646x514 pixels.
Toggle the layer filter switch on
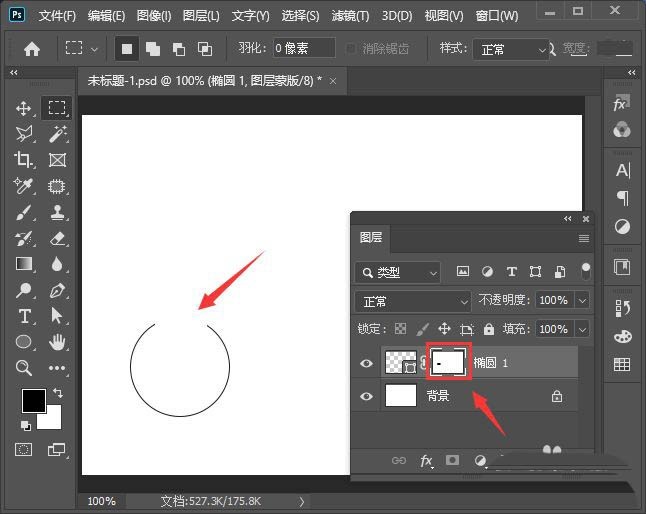tap(586, 270)
